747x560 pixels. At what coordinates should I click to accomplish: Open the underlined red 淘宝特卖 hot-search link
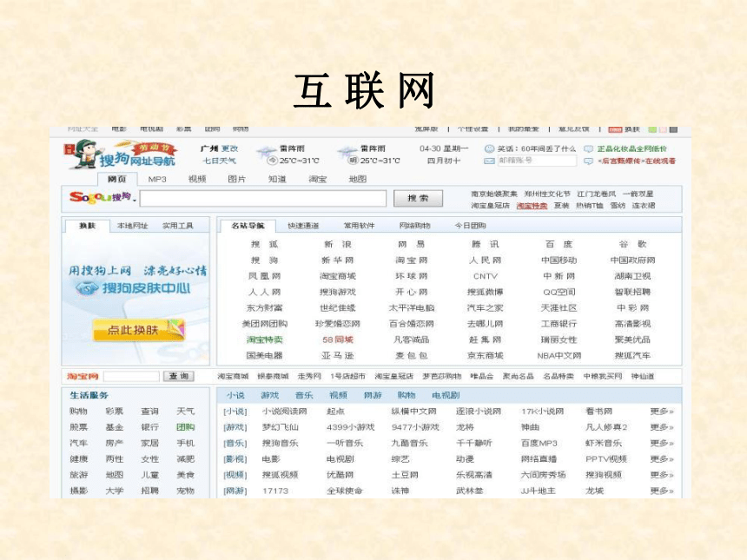tap(532, 206)
